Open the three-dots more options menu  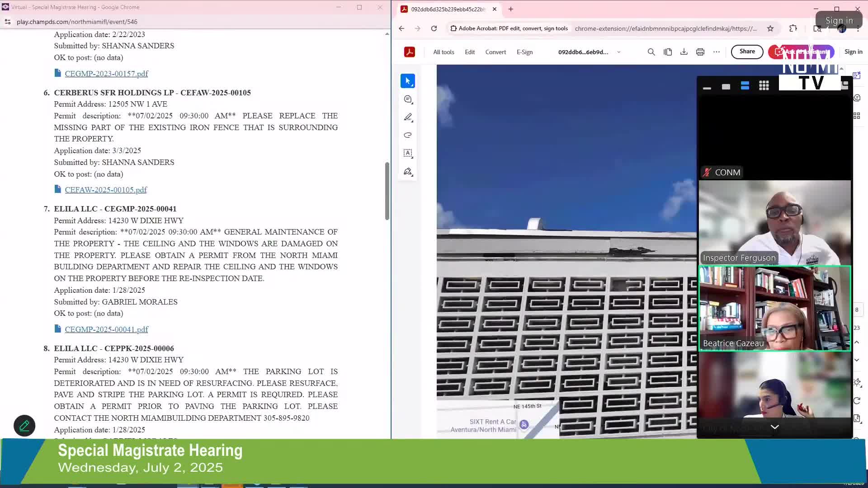pos(716,52)
